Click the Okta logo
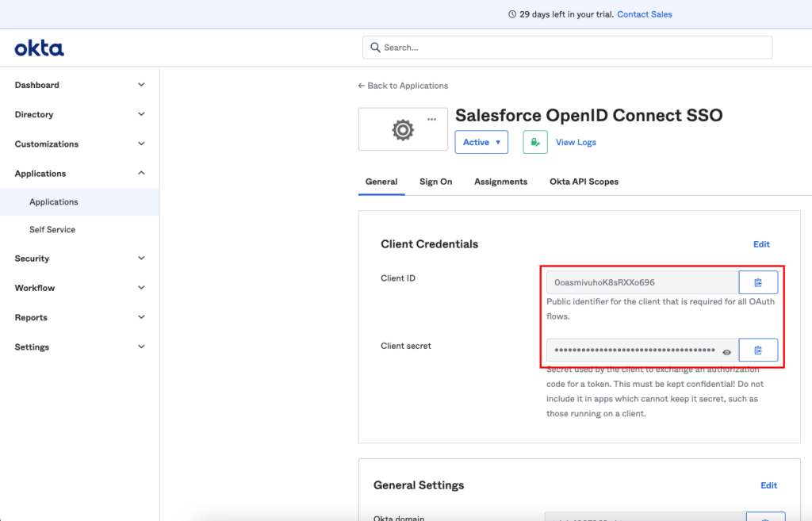This screenshot has width=812, height=521. pyautogui.click(x=40, y=48)
